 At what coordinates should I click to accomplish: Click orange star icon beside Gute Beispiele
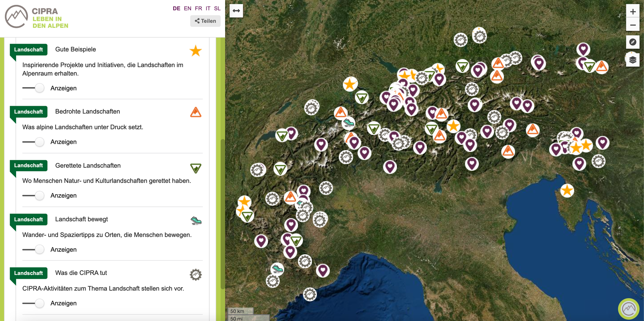click(195, 51)
